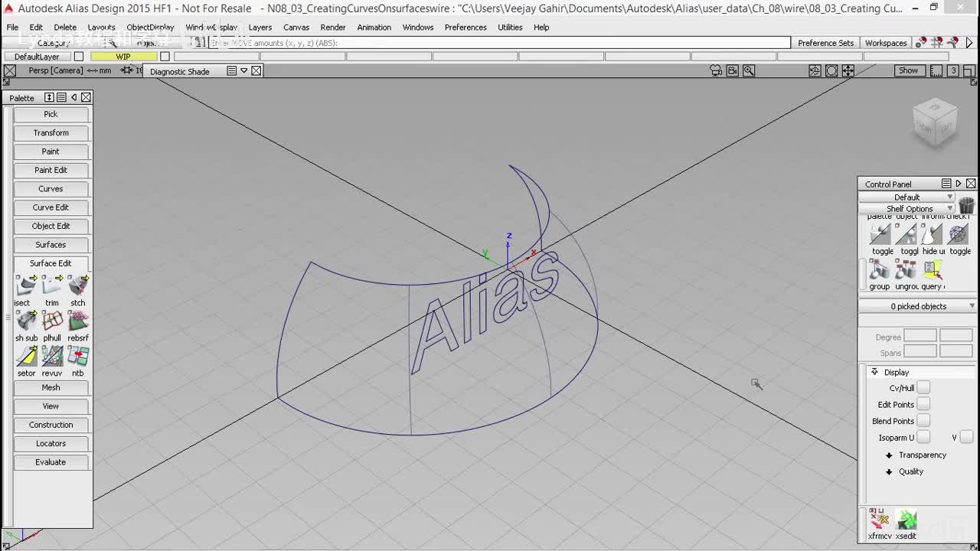
Task: Open the Layers menu
Action: (260, 27)
